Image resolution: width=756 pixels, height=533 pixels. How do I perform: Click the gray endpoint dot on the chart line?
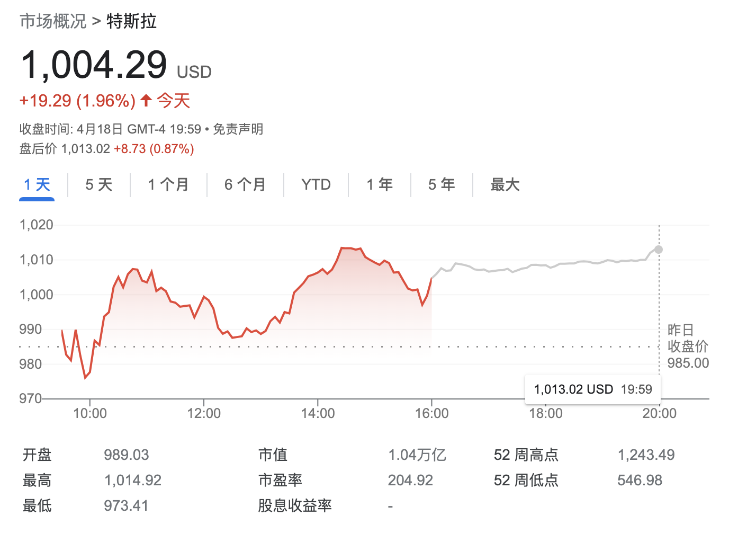[x=658, y=249]
